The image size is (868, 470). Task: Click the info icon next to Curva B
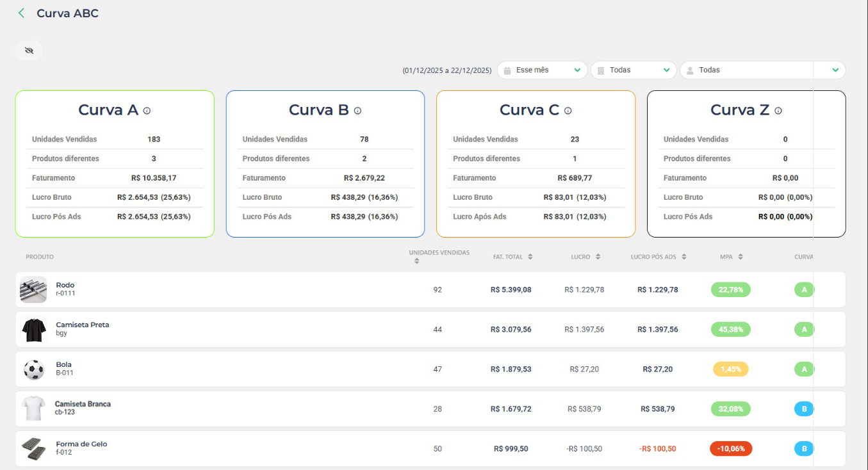pos(357,111)
